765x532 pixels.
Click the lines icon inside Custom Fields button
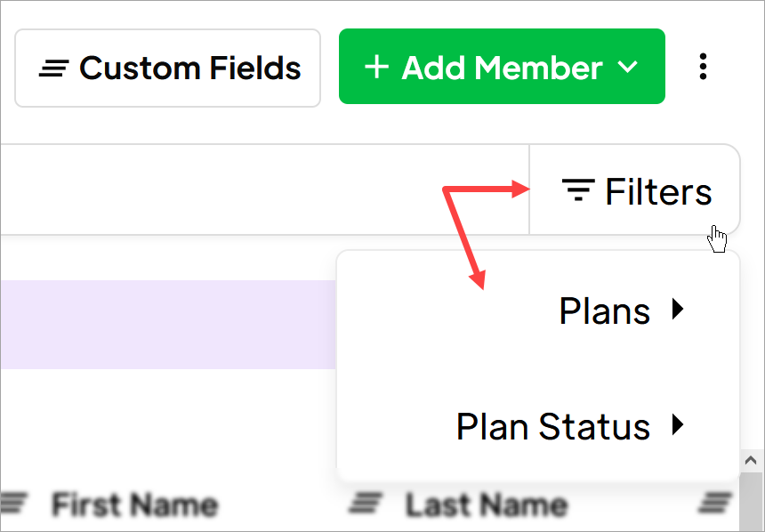tap(52, 66)
